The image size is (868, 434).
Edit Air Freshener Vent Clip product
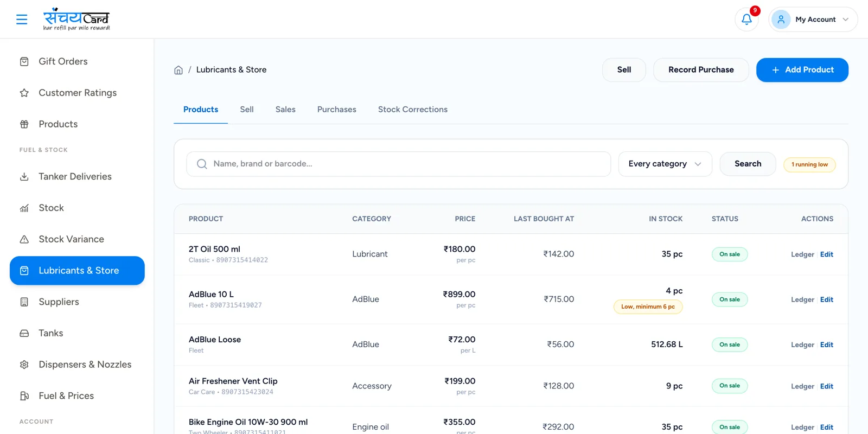(827, 386)
